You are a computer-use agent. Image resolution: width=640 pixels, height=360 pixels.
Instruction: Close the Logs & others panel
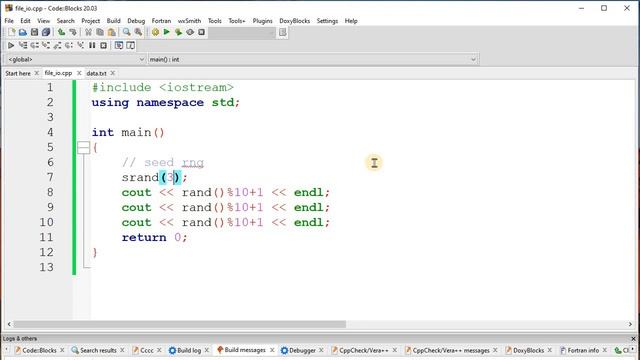[633, 339]
